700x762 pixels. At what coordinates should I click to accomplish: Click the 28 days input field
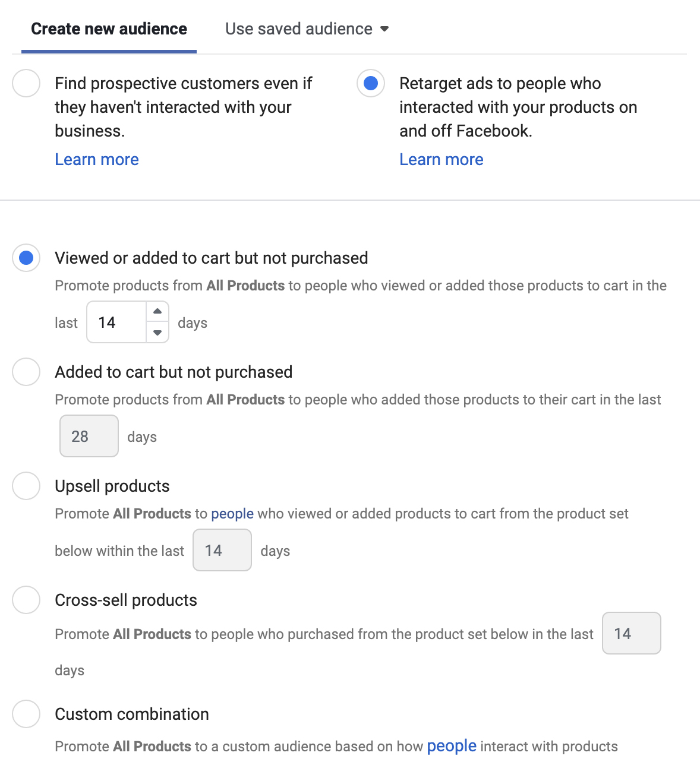(x=89, y=437)
